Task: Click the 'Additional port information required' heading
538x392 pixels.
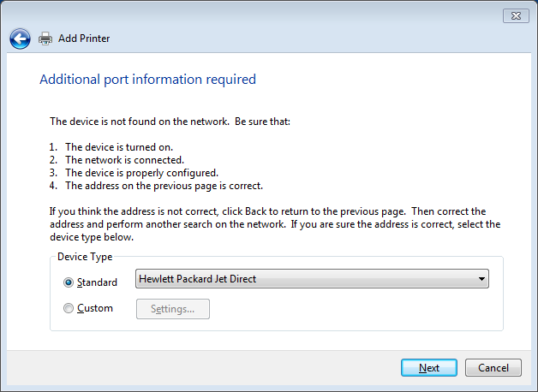Action: (x=148, y=80)
